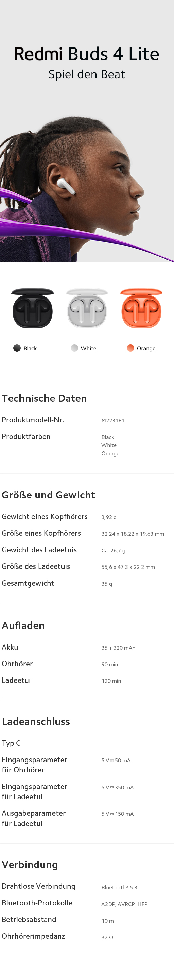Image resolution: width=174 pixels, height=980 pixels.
Task: Click the white earbuds case image
Action: [x=87, y=308]
